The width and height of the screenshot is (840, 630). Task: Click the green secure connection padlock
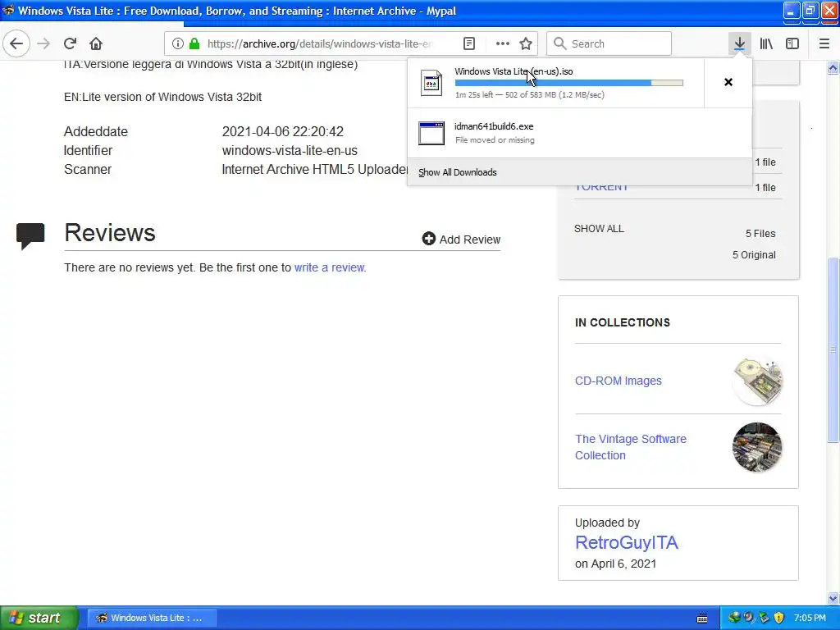(194, 43)
